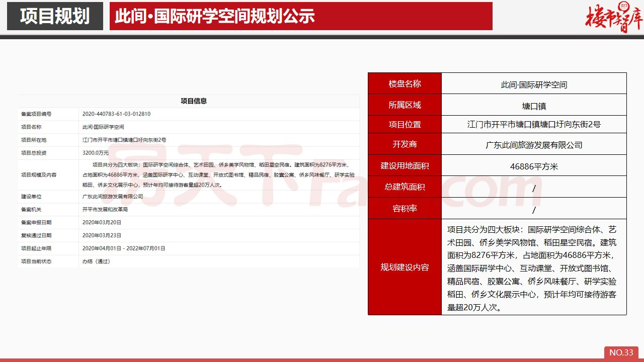Click the red 项目位置 cell
The height and width of the screenshot is (362, 644).
click(x=405, y=124)
